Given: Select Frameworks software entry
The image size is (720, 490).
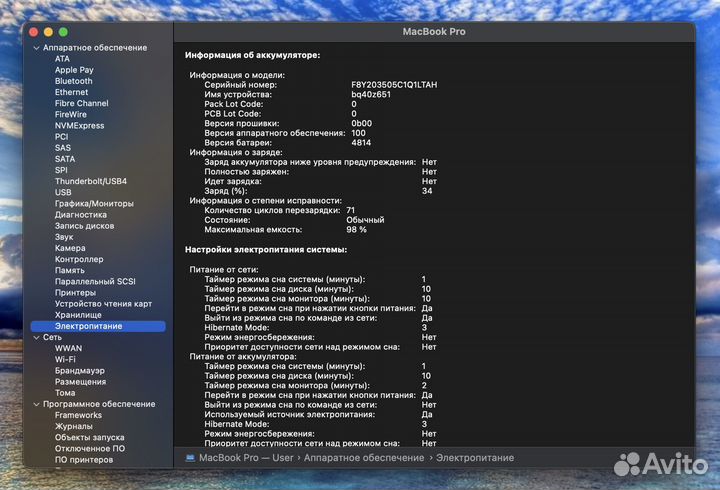Looking at the screenshot, I should [x=78, y=415].
